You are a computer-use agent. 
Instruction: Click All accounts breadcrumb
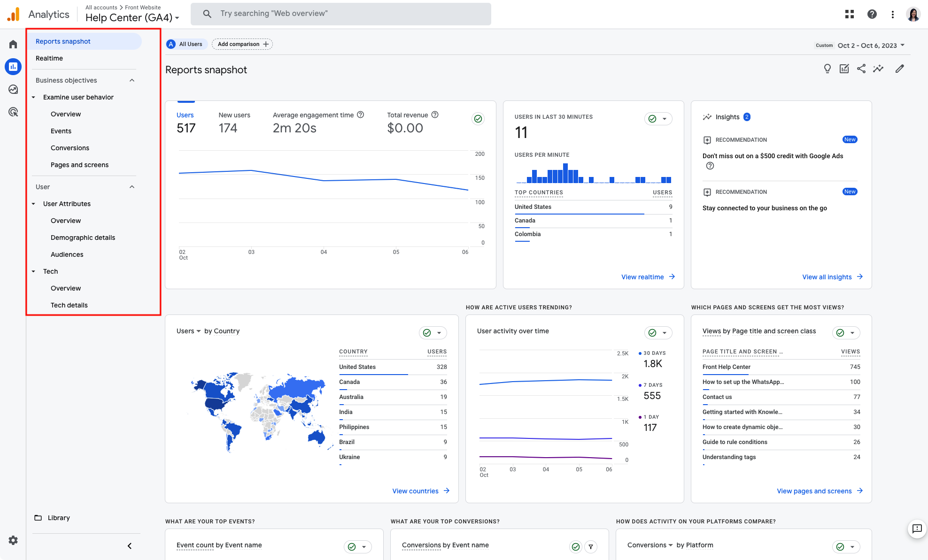coord(101,8)
